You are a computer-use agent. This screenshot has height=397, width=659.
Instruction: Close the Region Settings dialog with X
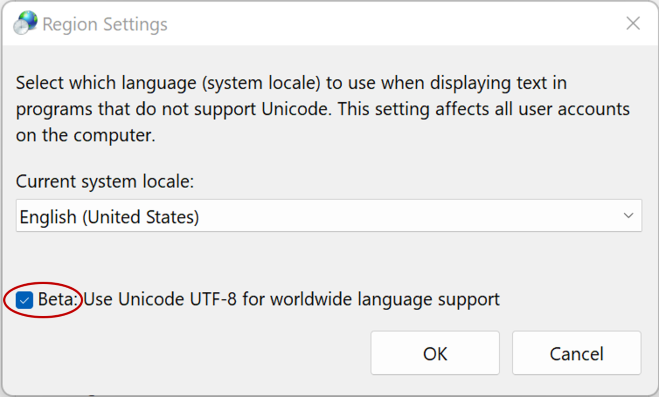(633, 23)
